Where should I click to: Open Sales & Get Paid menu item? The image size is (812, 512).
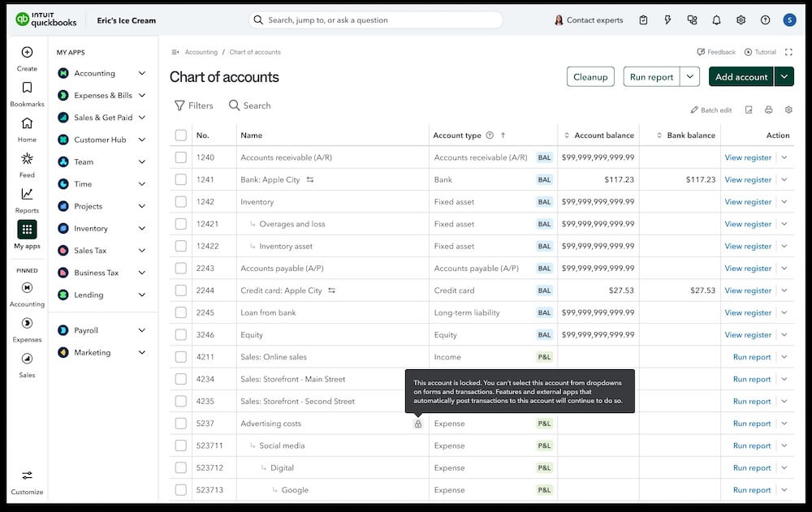[x=103, y=118]
